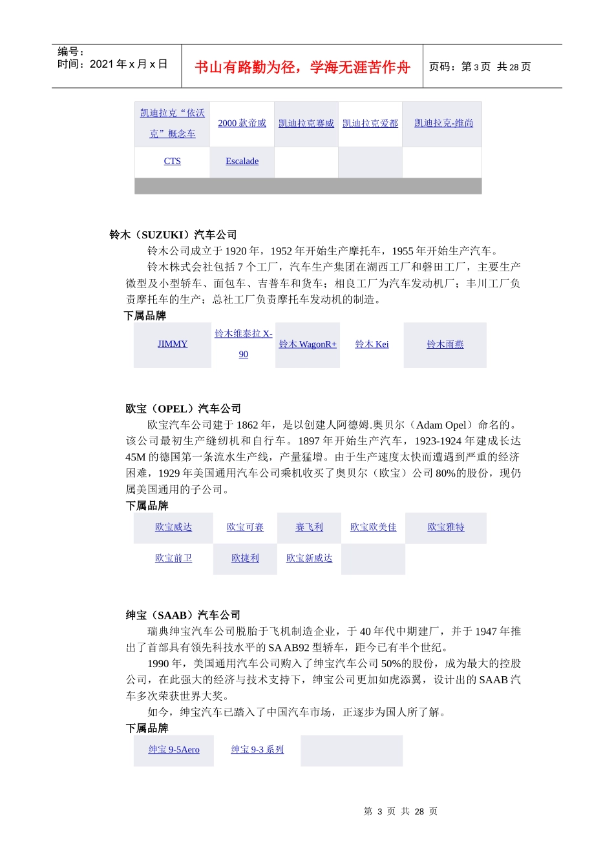The width and height of the screenshot is (614, 868).
Task: Click the footer text 第 3 页 共 28 页
Action: point(401,811)
